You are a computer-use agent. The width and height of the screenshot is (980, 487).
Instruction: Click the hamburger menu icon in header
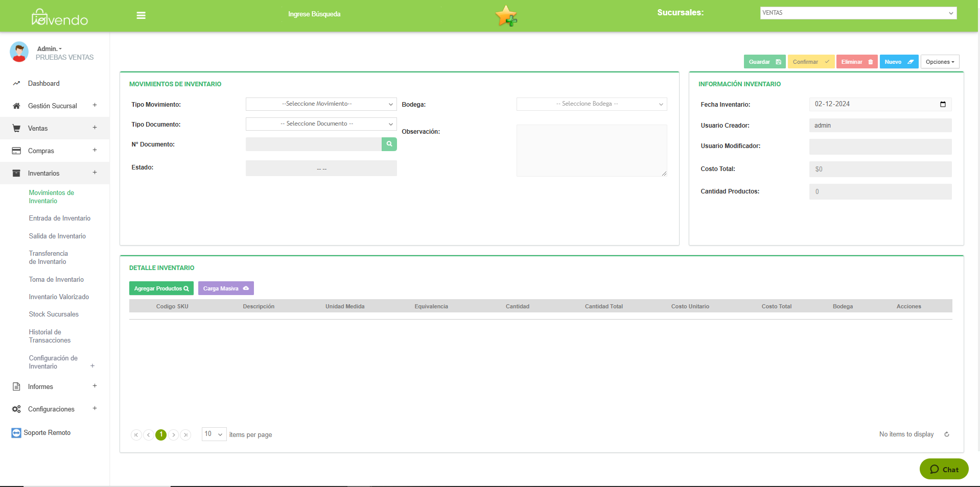141,15
